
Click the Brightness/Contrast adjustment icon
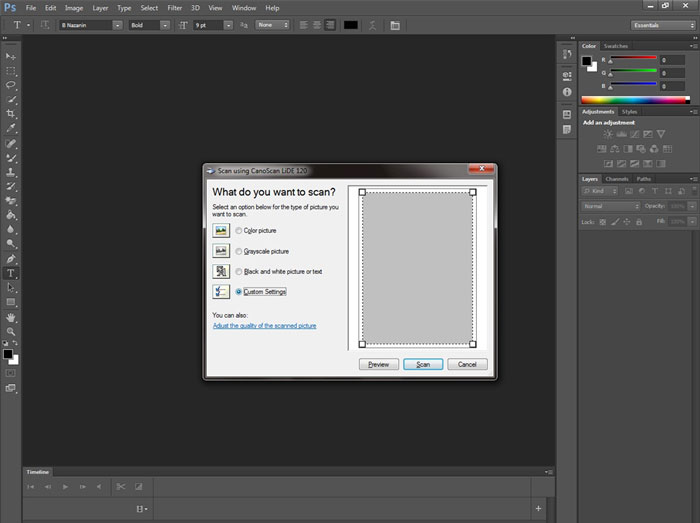point(608,134)
